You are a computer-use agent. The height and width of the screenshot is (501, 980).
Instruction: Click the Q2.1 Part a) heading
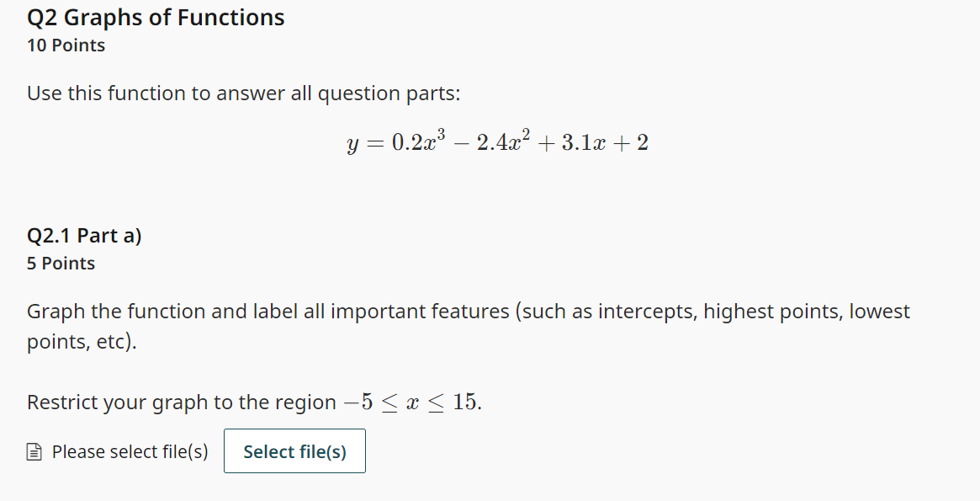coord(84,235)
